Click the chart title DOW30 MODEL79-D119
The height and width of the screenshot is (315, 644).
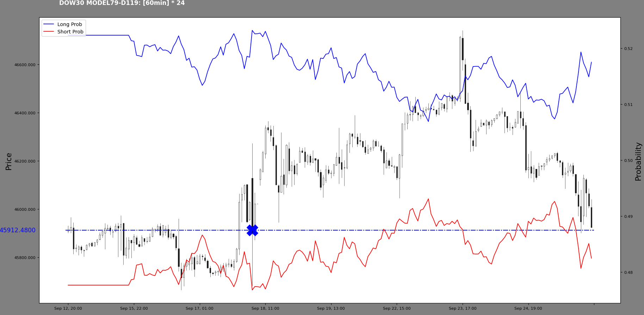[x=122, y=3]
